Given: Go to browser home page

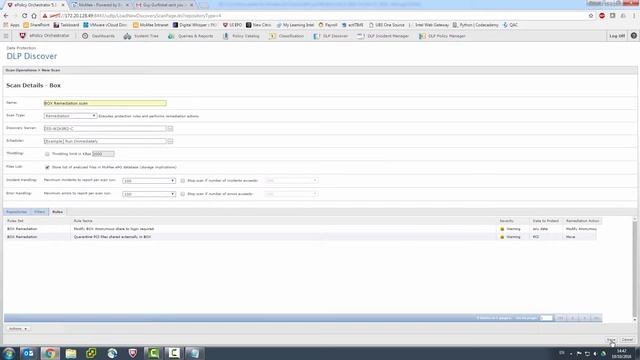Looking at the screenshot, I should (34, 16).
